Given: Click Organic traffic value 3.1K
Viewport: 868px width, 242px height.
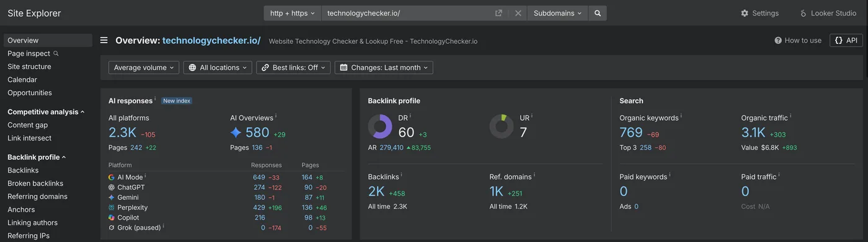Looking at the screenshot, I should (753, 132).
